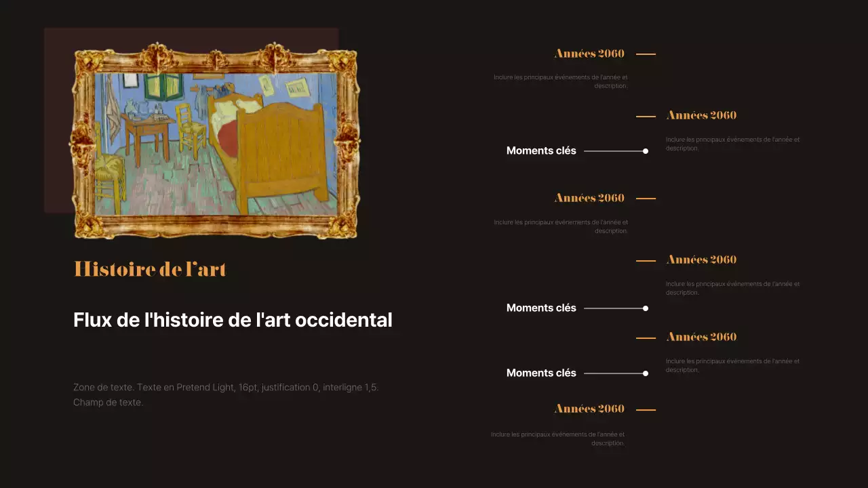
Task: Select the fourth "Années 2060" heading on right
Action: (701, 259)
